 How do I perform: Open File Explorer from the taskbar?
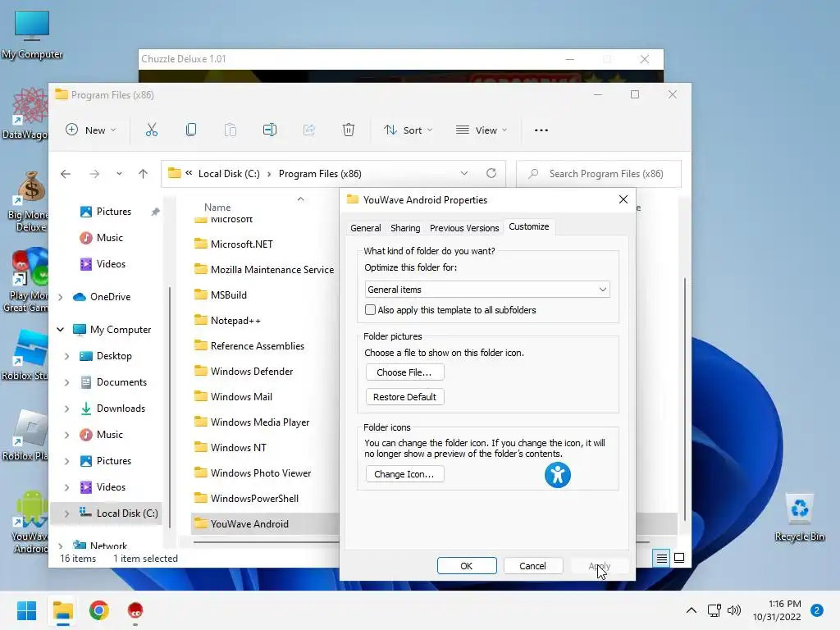tap(62, 610)
